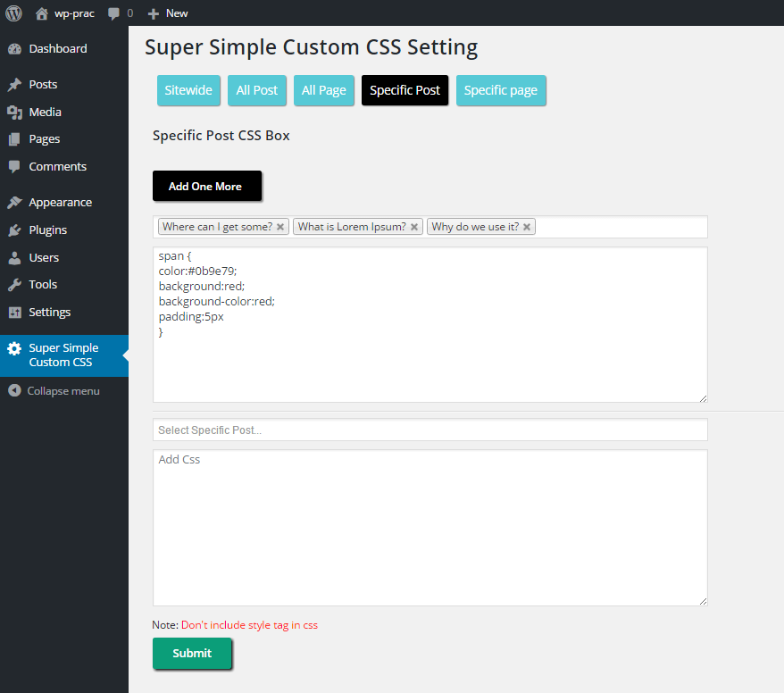Click the first textarea's resize handle
The width and height of the screenshot is (784, 693).
[x=703, y=398]
